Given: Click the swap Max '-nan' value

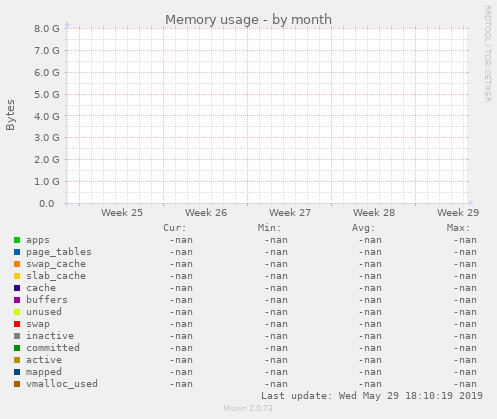Looking at the screenshot, I should [465, 324].
